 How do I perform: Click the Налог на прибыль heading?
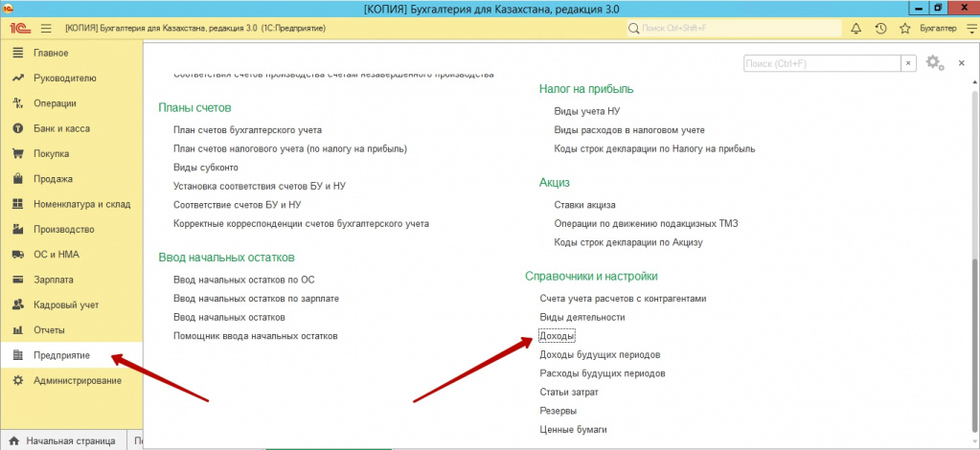pos(586,89)
